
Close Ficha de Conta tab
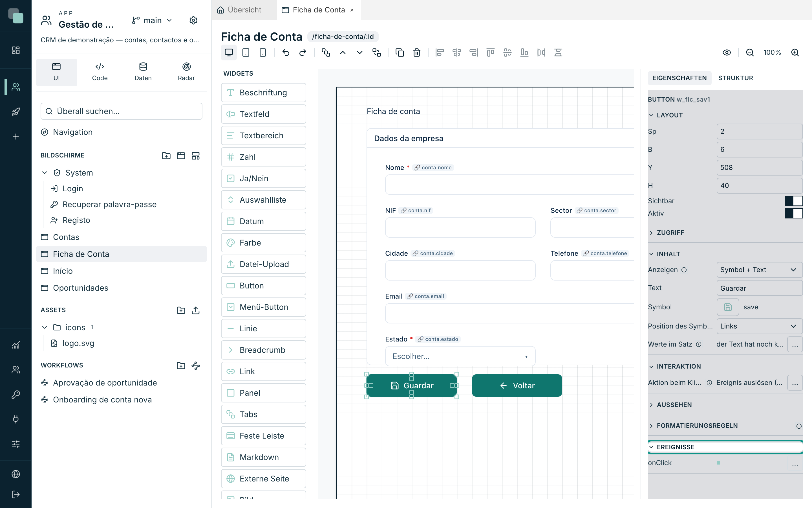[x=352, y=10]
